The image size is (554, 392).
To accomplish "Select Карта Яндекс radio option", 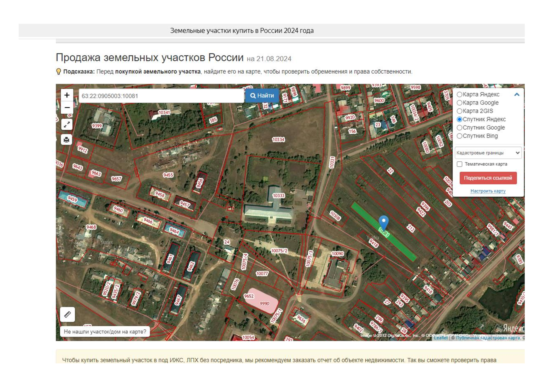I will click(460, 94).
